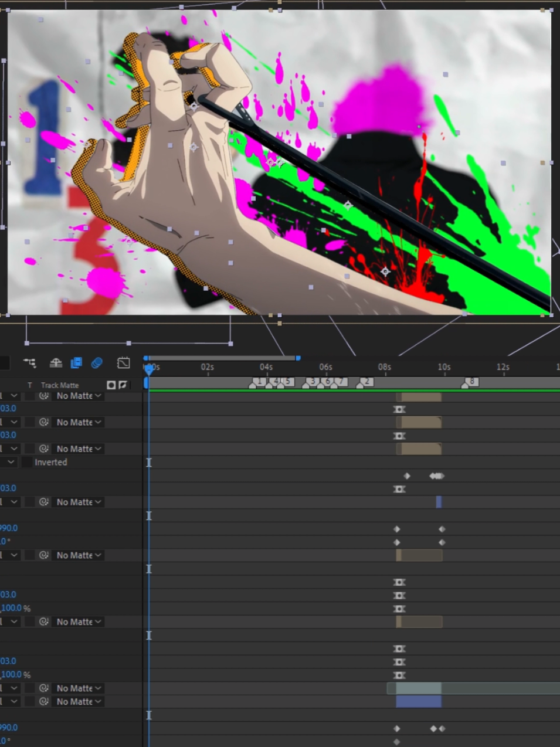Open the composition mini-flowchart
560x747 pixels.
29,363
